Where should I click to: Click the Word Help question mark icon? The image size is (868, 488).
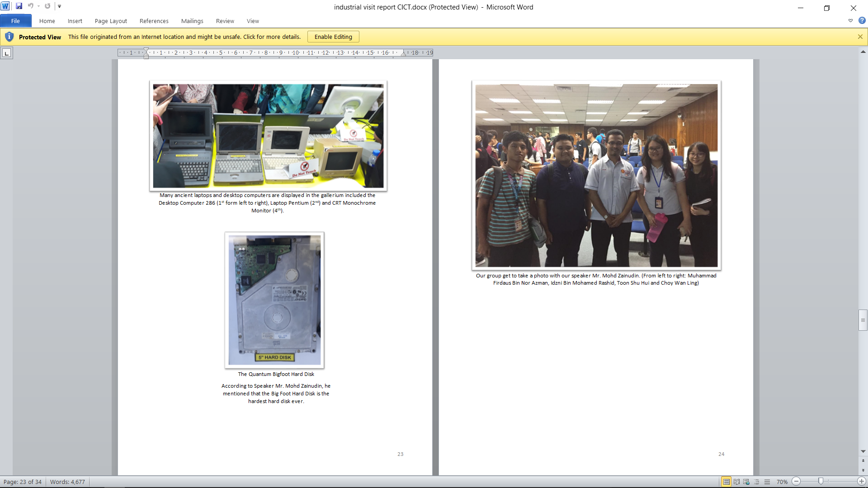click(x=862, y=21)
